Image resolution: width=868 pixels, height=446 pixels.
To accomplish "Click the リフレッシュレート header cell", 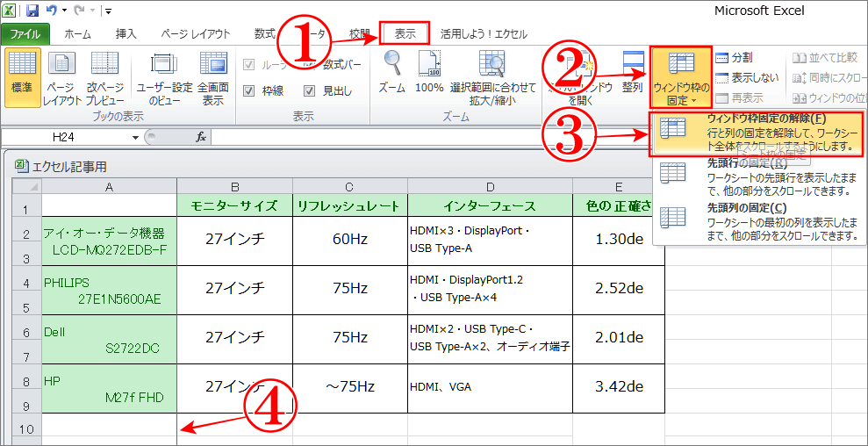I will click(350, 205).
